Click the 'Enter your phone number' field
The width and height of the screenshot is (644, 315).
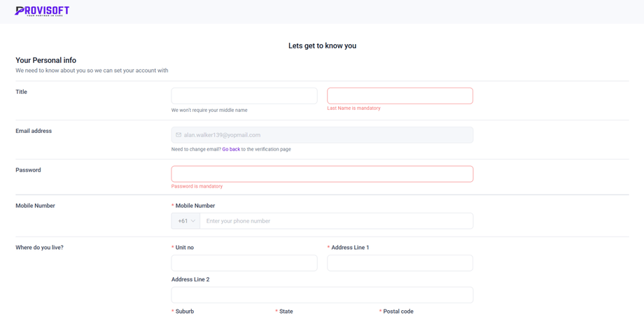tap(336, 221)
